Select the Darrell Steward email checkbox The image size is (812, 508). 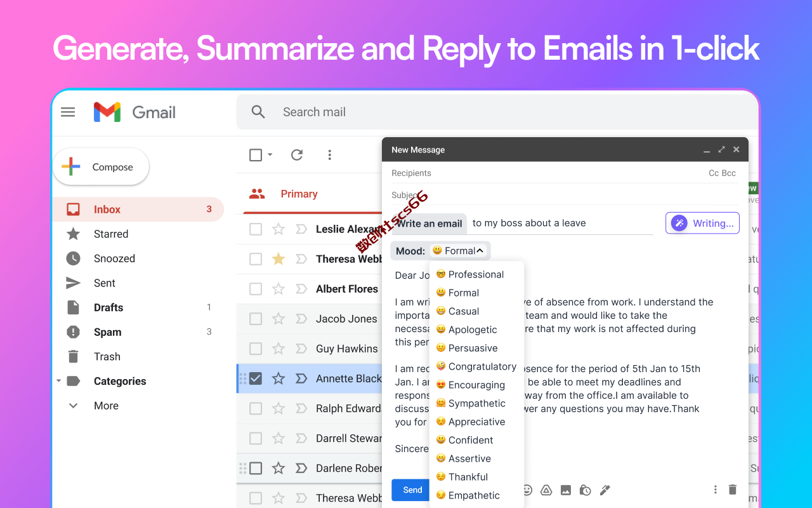[256, 438]
